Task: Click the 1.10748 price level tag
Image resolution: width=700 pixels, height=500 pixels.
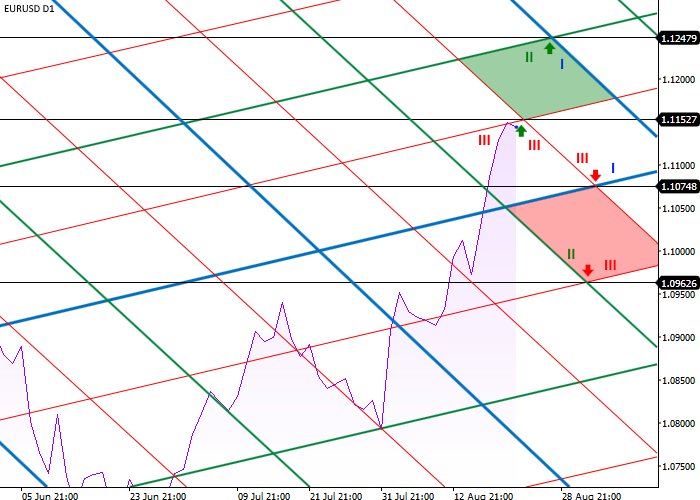Action: (679, 186)
